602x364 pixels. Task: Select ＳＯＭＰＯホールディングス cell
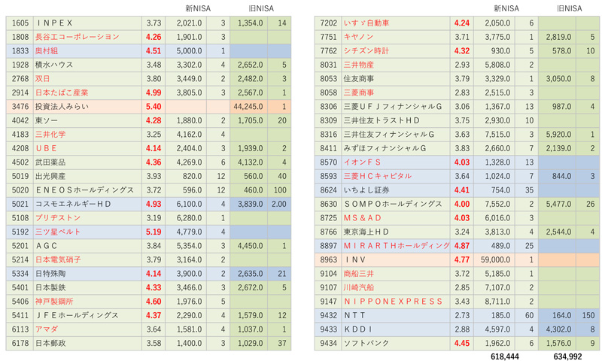(x=396, y=204)
